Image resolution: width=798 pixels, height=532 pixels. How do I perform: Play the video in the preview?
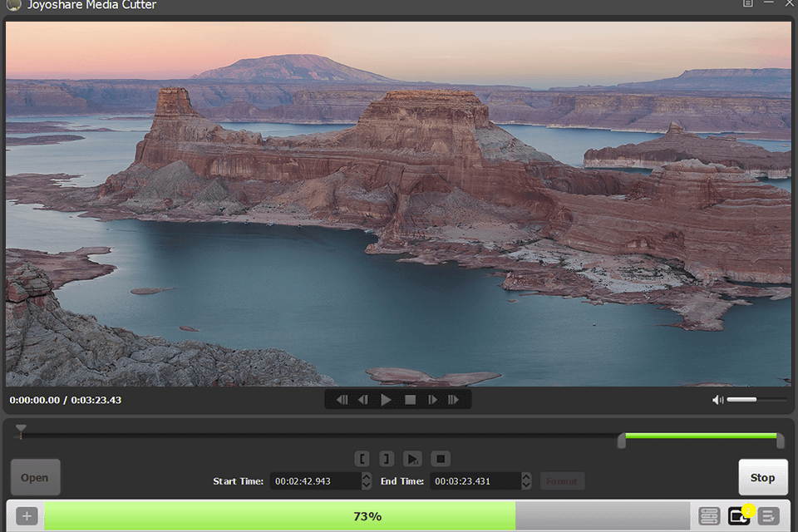387,399
